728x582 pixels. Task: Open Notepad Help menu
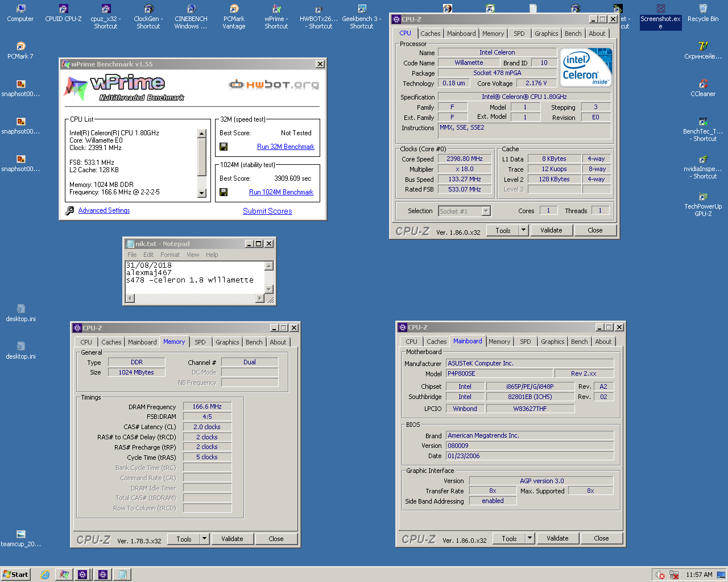[x=212, y=255]
